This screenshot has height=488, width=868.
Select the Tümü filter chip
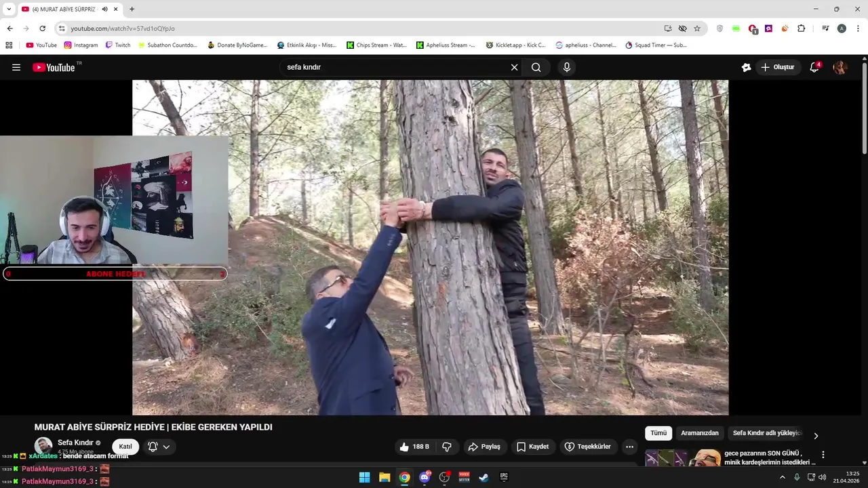click(658, 433)
